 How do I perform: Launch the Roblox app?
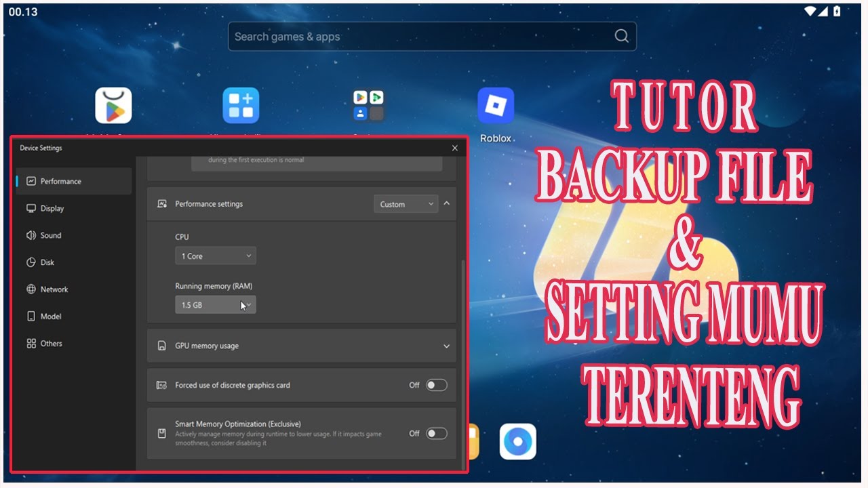tap(496, 105)
